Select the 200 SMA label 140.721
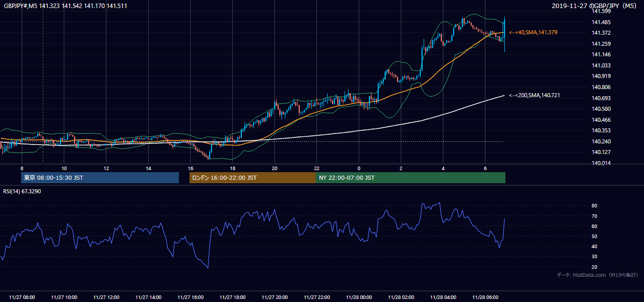644x302 pixels. (535, 95)
